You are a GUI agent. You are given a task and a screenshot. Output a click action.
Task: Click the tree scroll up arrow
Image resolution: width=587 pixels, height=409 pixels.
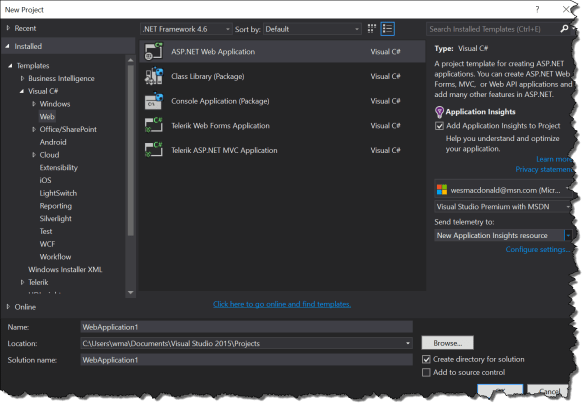coord(131,60)
